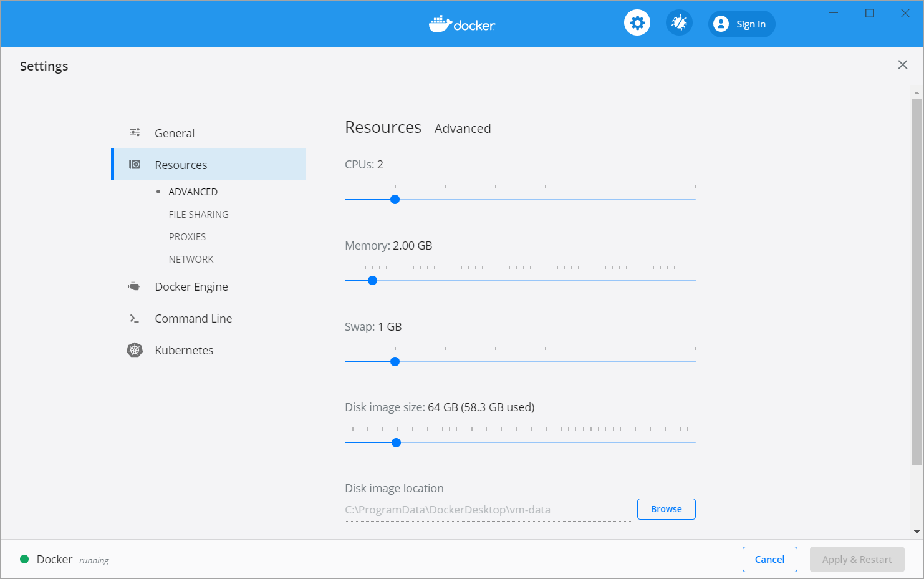The width and height of the screenshot is (924, 579).
Task: Click the settings gear icon in header
Action: (637, 24)
